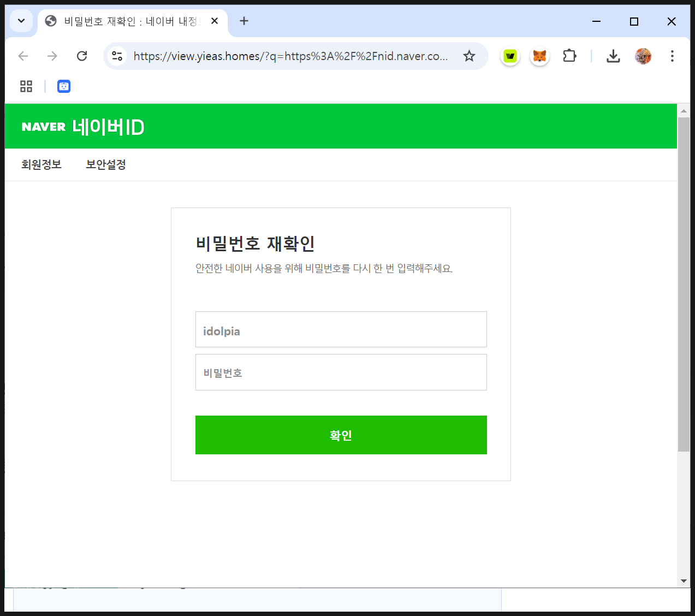
Task: Open the Chrome profile avatar
Action: 643,56
